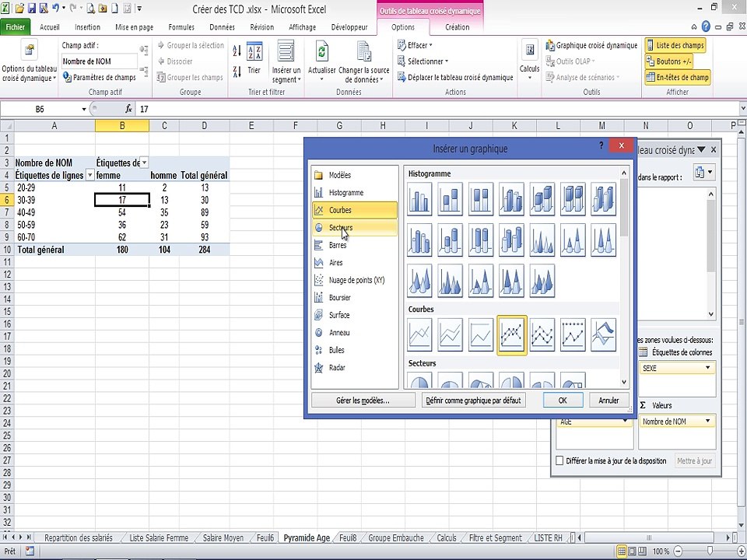The height and width of the screenshot is (560, 747).
Task: Select the highlighted line-with-markers Courbes thumbnail
Action: pos(512,334)
